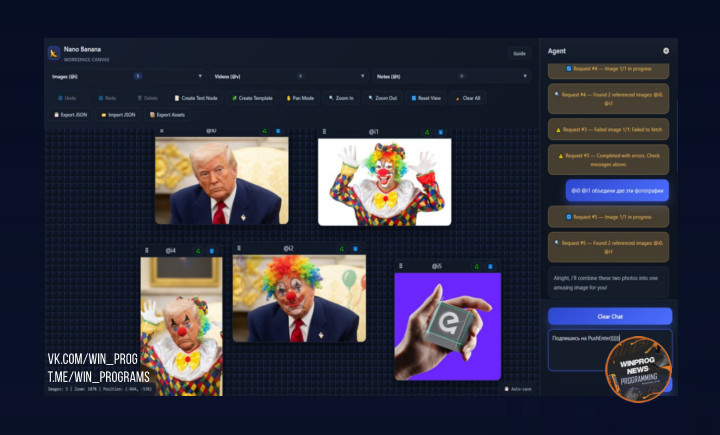Click Zoom Out on the toolbar
Viewport: 720px width, 435px height.
click(x=382, y=98)
